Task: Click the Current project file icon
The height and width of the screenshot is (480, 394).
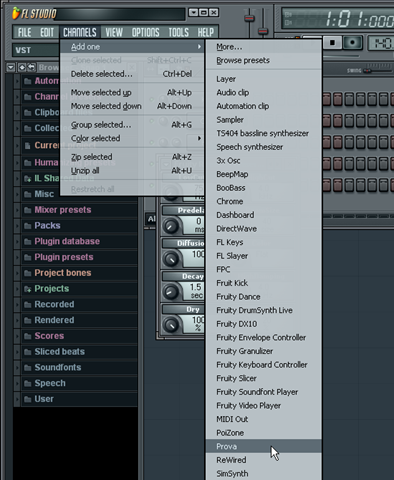Action: point(28,146)
